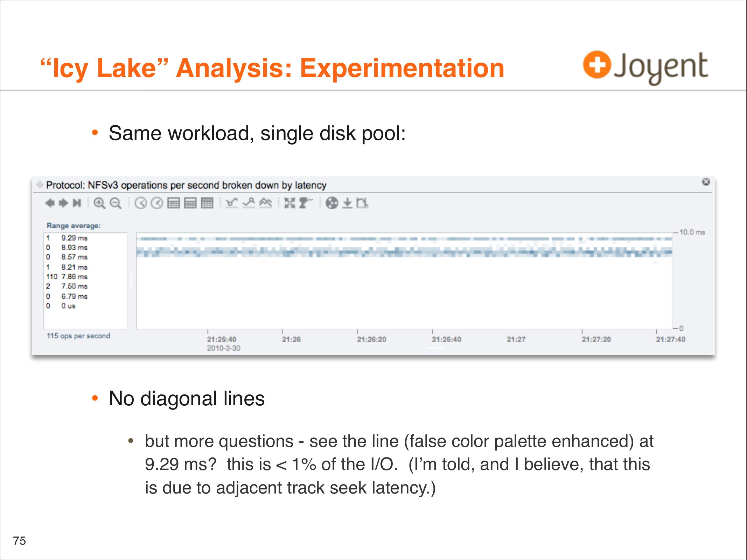Viewport: 747px width, 560px height.
Task: Click the mountain peaks chart icon
Action: (x=265, y=203)
